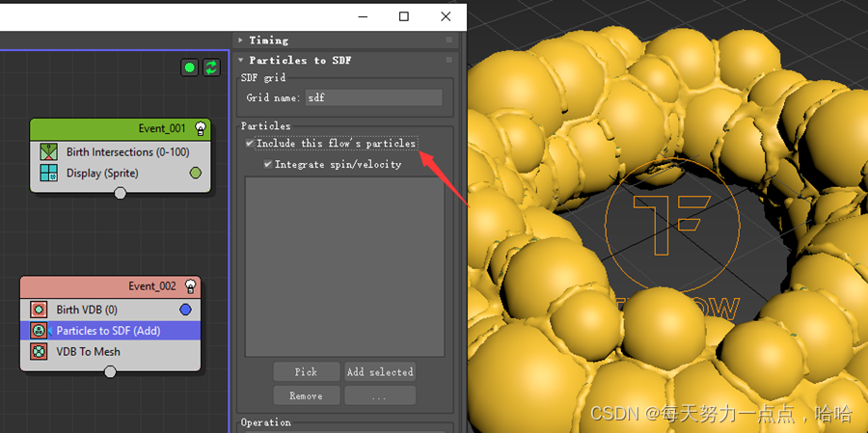The height and width of the screenshot is (433, 868).
Task: Click Event_001 bottom output connector
Action: point(121,193)
